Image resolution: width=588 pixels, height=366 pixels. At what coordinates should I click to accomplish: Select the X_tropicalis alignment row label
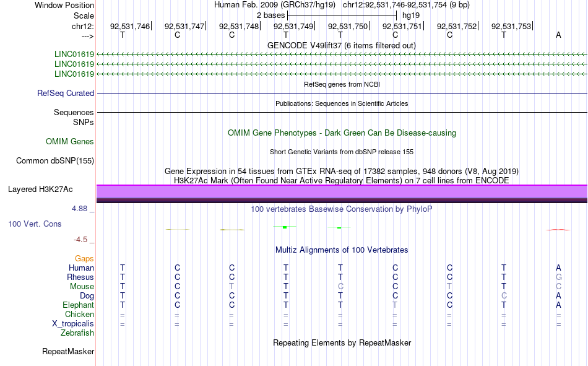click(x=73, y=324)
